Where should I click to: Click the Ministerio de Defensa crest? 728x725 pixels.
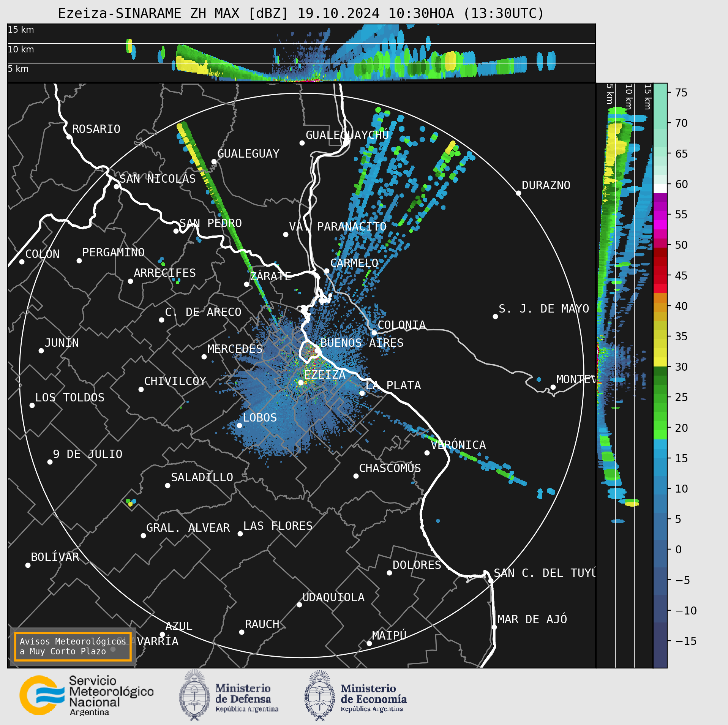coord(194,695)
